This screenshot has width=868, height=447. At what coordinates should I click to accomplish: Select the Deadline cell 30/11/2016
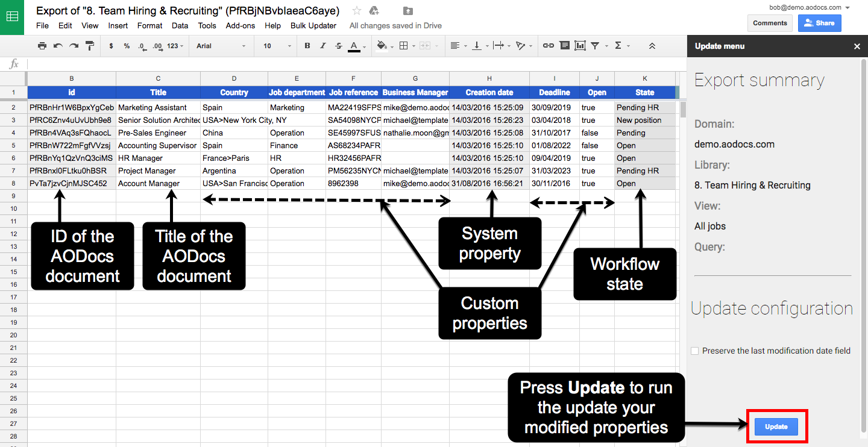click(555, 183)
